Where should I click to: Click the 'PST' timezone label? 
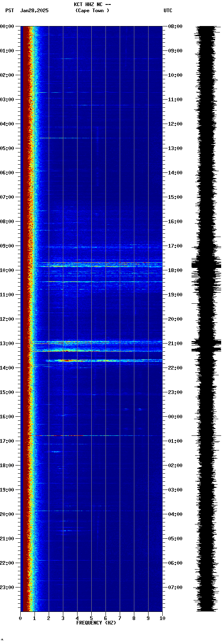[x=10, y=11]
